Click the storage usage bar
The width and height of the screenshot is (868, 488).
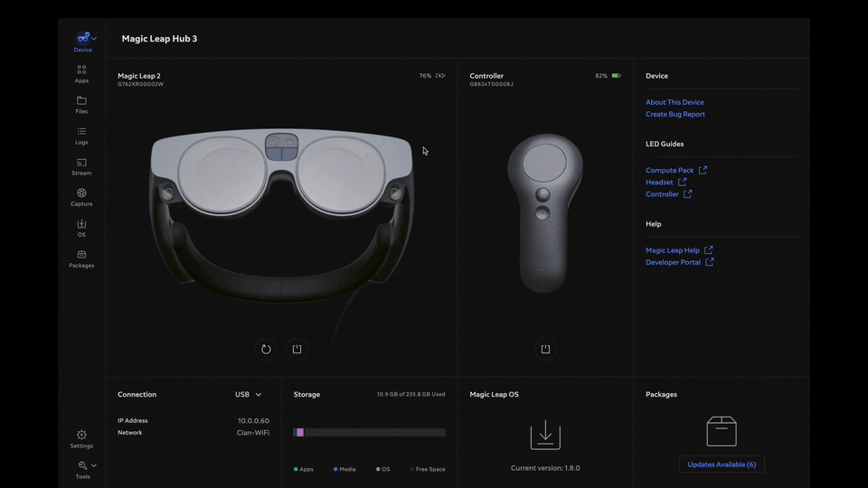(x=369, y=433)
